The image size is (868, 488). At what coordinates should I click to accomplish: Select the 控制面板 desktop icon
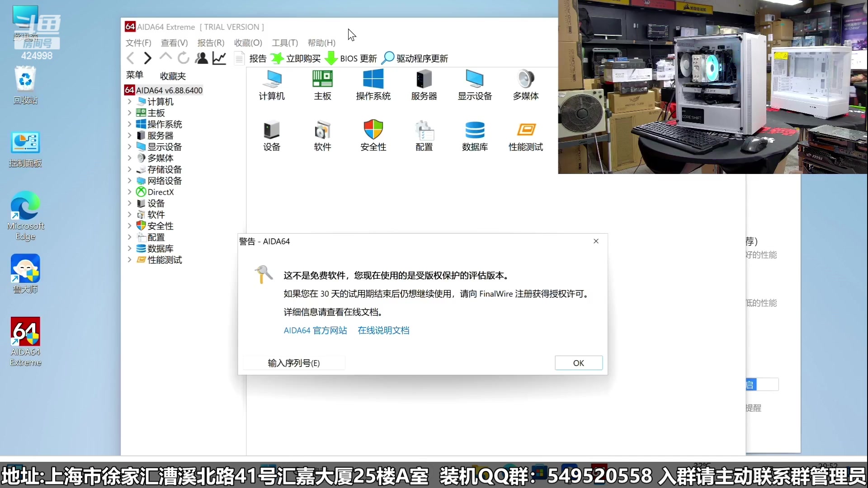pyautogui.click(x=25, y=149)
